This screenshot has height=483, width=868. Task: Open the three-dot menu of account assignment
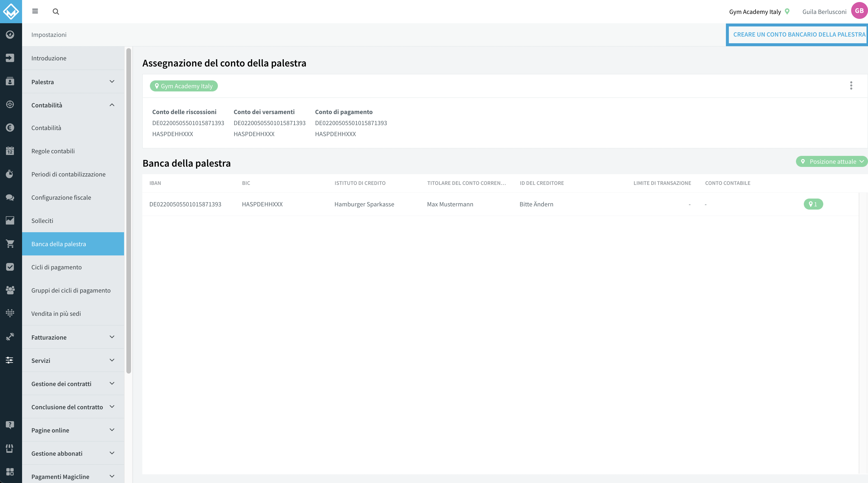(x=851, y=86)
